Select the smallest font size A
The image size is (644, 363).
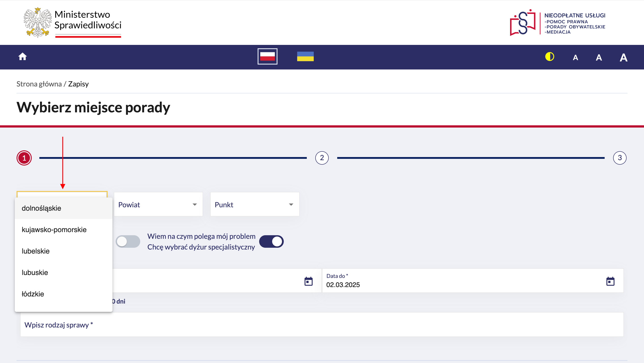pyautogui.click(x=575, y=58)
